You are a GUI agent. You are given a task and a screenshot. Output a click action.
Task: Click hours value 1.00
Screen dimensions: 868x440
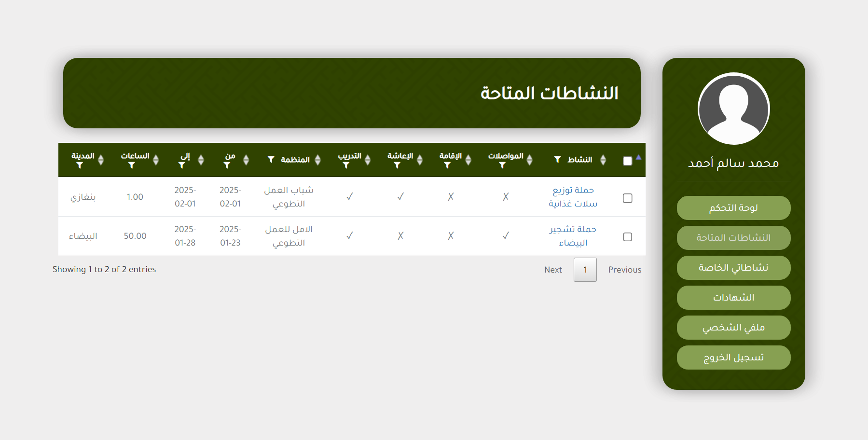point(135,197)
